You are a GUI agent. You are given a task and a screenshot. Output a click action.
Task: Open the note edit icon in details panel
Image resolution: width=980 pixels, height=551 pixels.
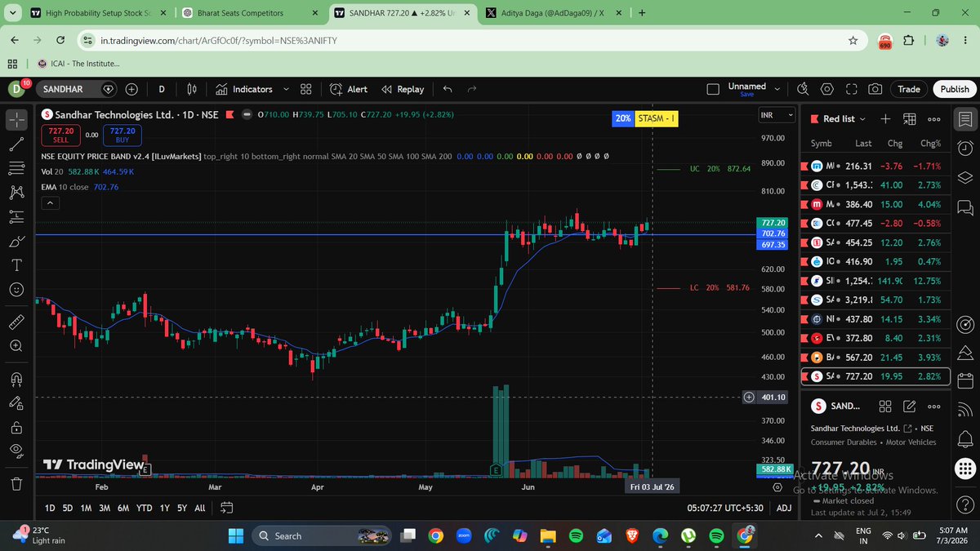tap(910, 407)
